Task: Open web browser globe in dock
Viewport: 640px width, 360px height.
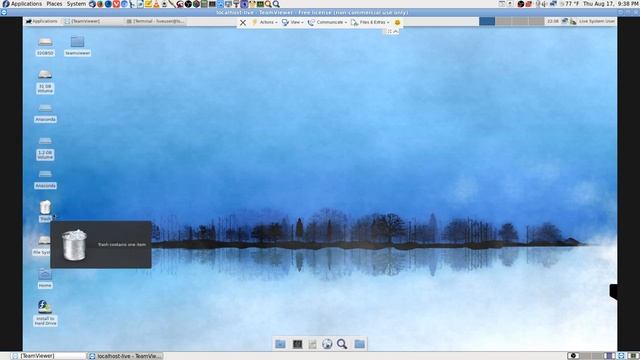Action: (x=327, y=344)
